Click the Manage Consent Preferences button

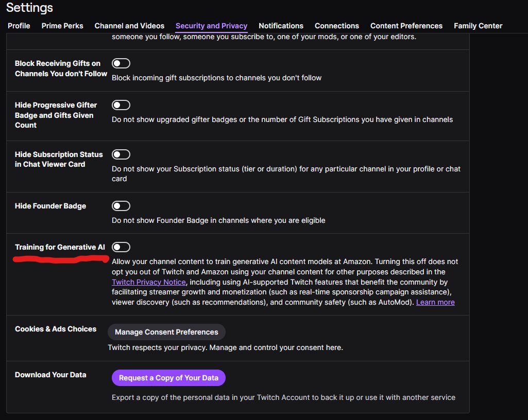166,332
